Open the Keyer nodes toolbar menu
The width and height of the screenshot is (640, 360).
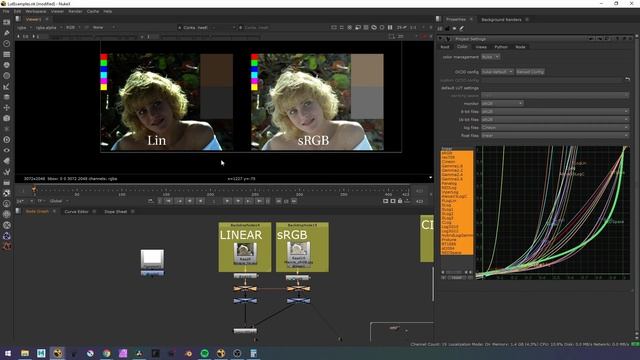point(7,86)
